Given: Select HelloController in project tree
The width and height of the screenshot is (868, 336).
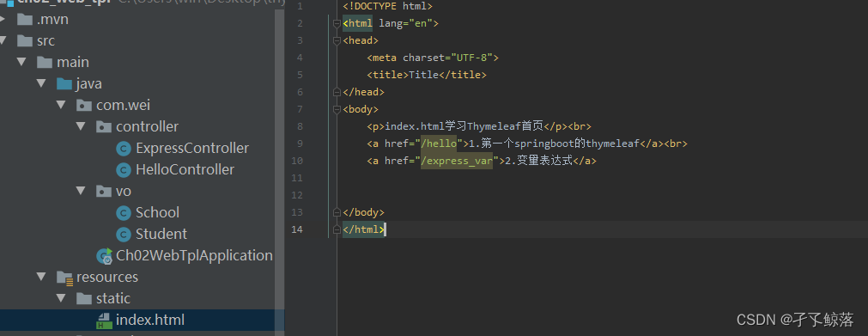Looking at the screenshot, I should 185,169.
